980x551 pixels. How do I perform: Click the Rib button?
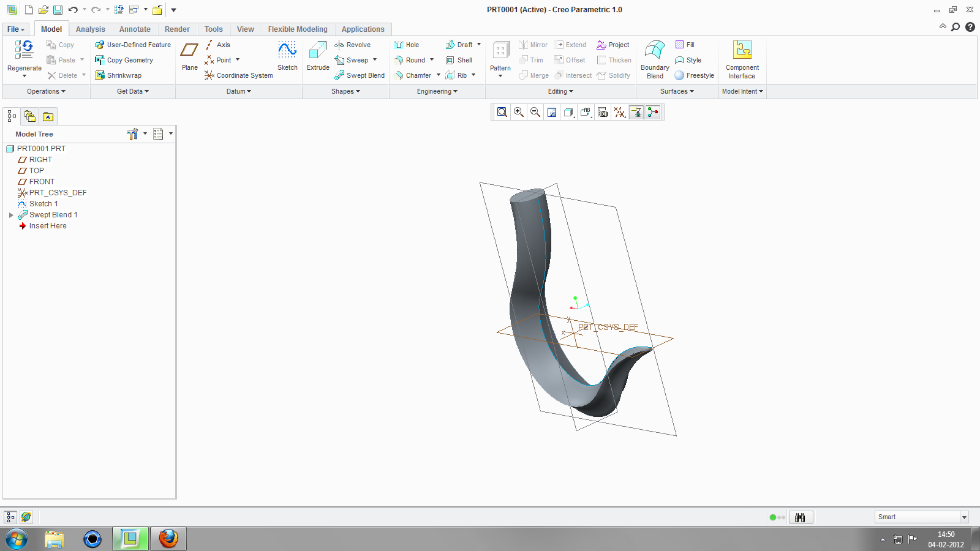[x=456, y=75]
